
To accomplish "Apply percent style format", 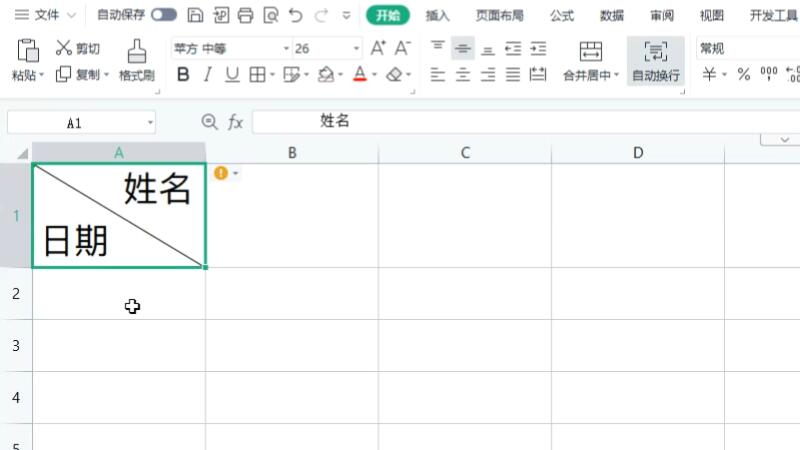I will point(744,74).
